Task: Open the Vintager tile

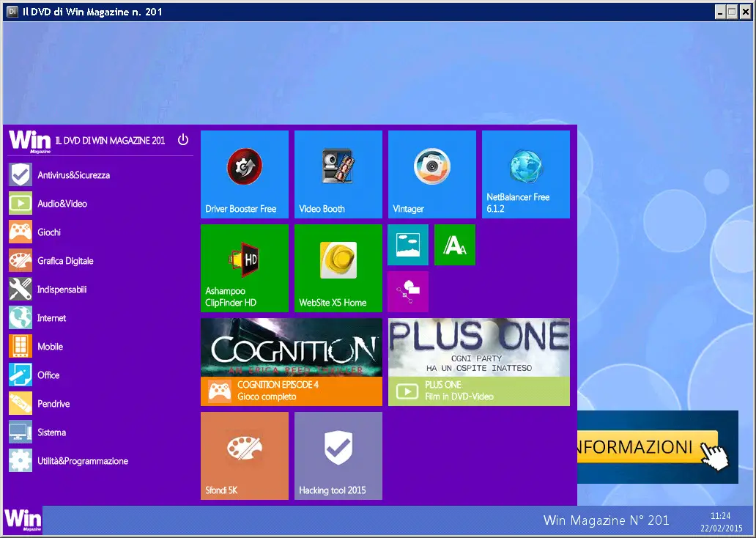Action: [432, 174]
